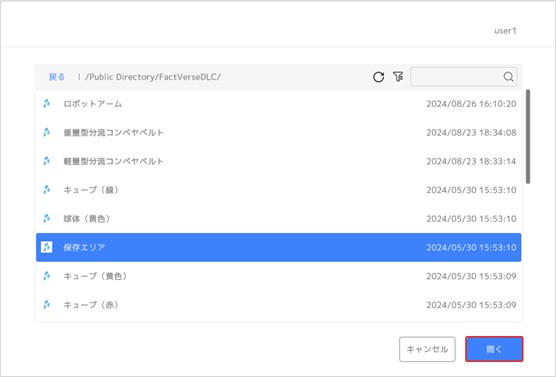
Task: Click the icon beside 重量型分流コンベヤベルト
Action: 46,132
